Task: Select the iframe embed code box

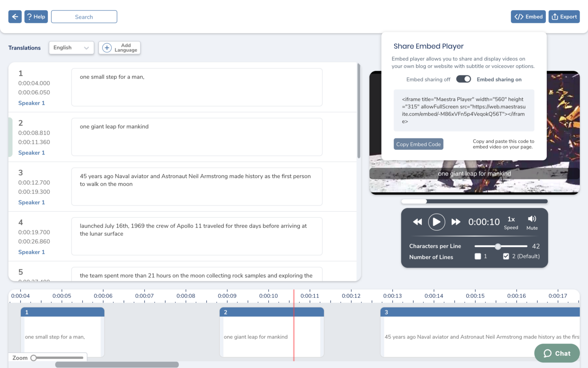Action: (464, 110)
